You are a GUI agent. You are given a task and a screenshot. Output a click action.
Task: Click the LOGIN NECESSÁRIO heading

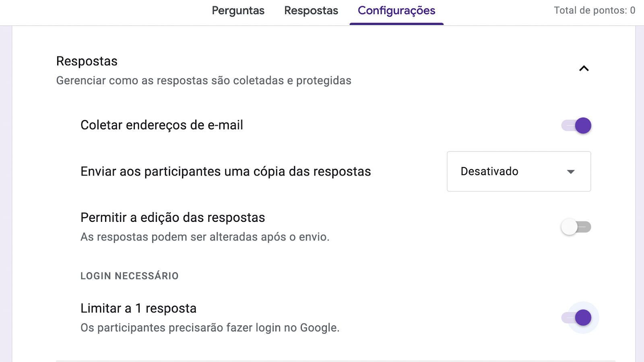coord(130,276)
